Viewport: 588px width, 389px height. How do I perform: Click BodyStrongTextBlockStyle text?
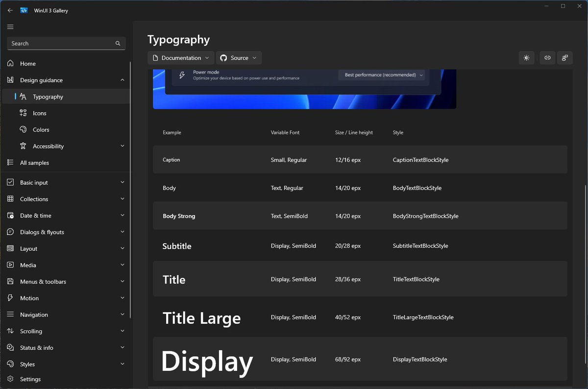click(426, 216)
